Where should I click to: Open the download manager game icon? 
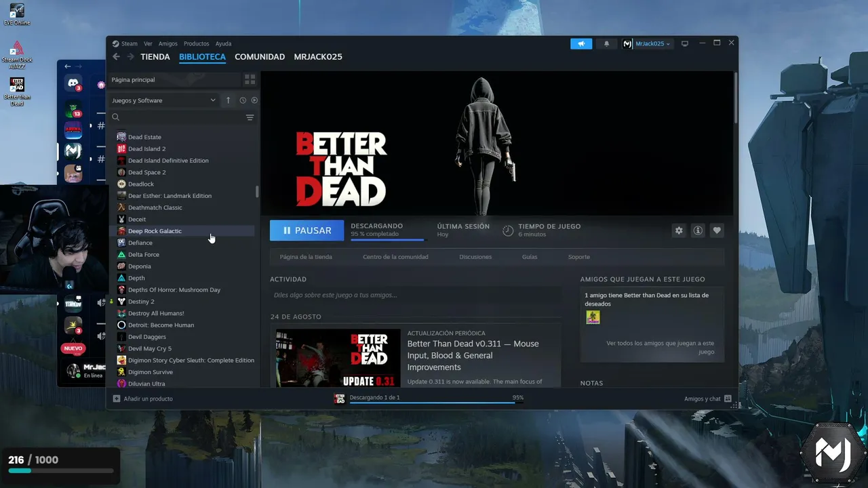[x=340, y=399]
